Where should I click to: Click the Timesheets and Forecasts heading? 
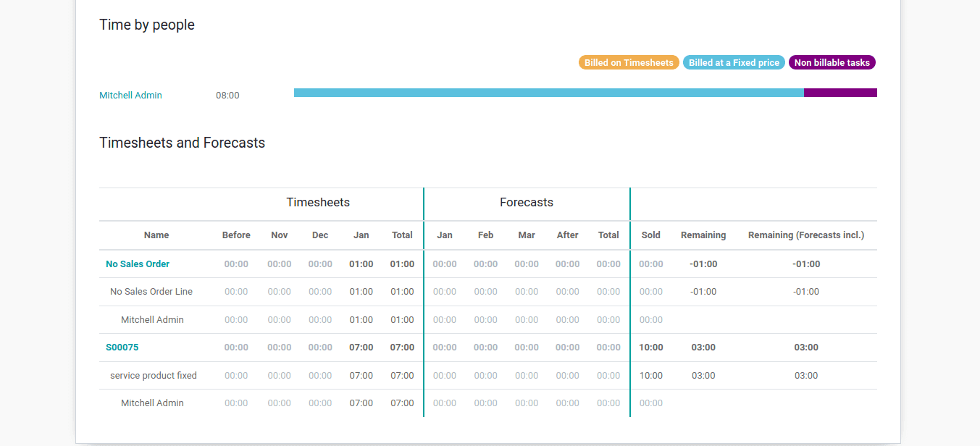click(182, 143)
